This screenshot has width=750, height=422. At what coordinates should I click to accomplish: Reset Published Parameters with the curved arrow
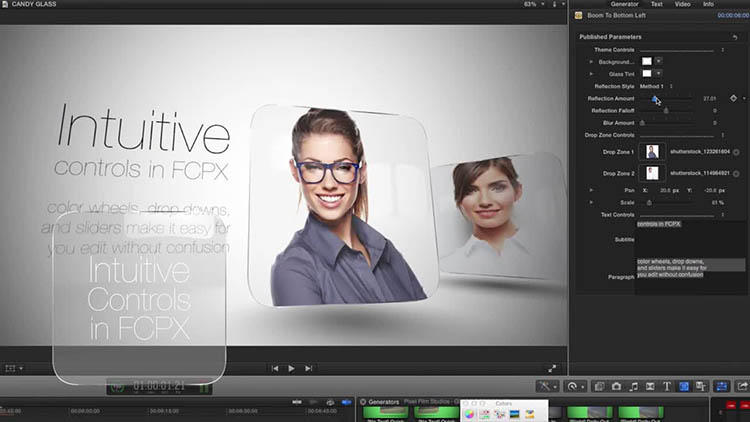tap(735, 37)
